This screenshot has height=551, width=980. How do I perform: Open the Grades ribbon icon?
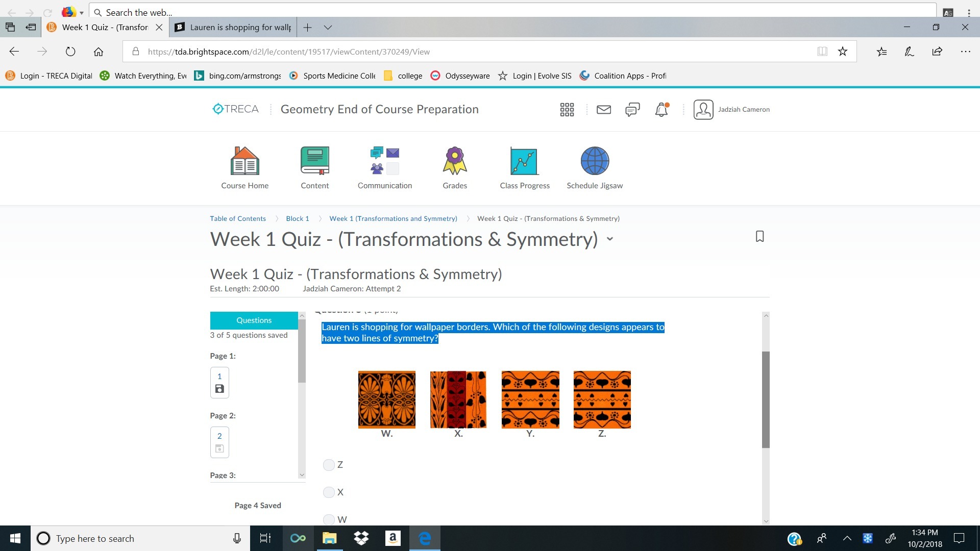[454, 161]
